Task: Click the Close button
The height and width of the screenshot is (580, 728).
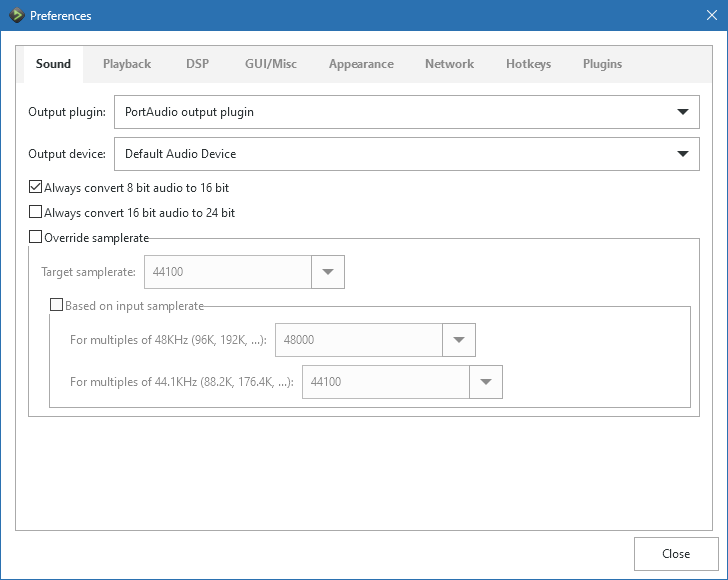Action: (676, 554)
